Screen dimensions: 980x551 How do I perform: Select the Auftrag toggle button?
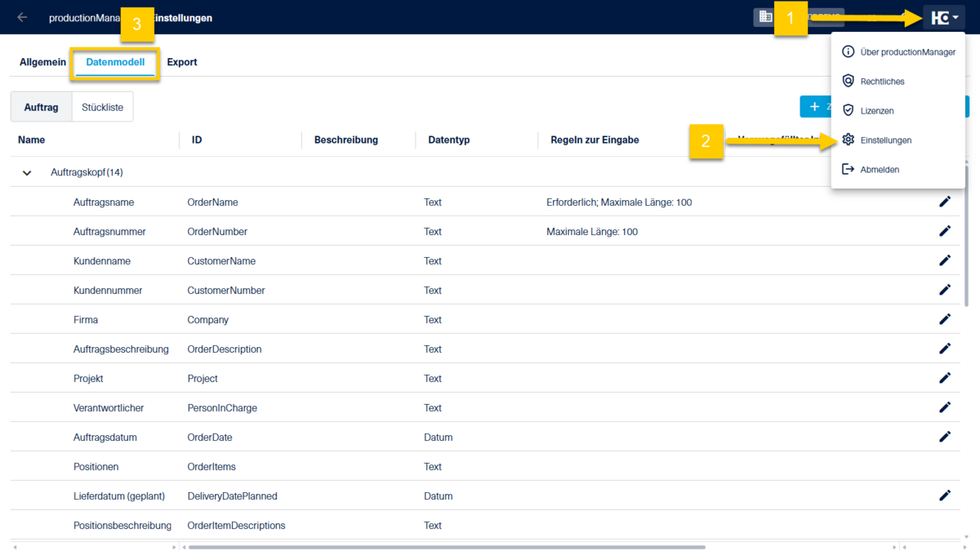[x=41, y=107]
